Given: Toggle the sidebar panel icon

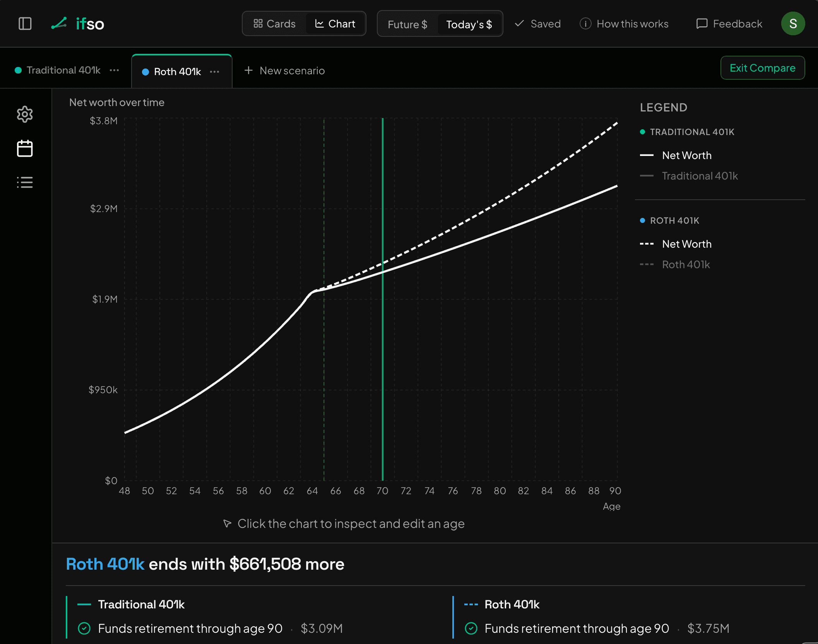Looking at the screenshot, I should pyautogui.click(x=25, y=24).
